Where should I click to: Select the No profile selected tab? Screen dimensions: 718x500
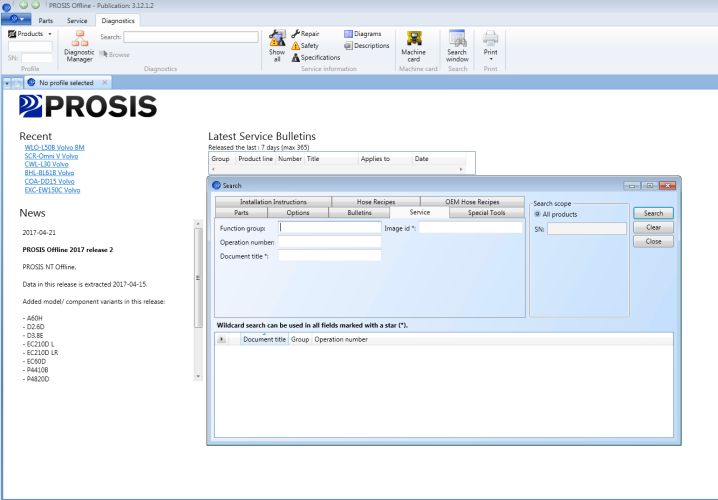[66, 83]
